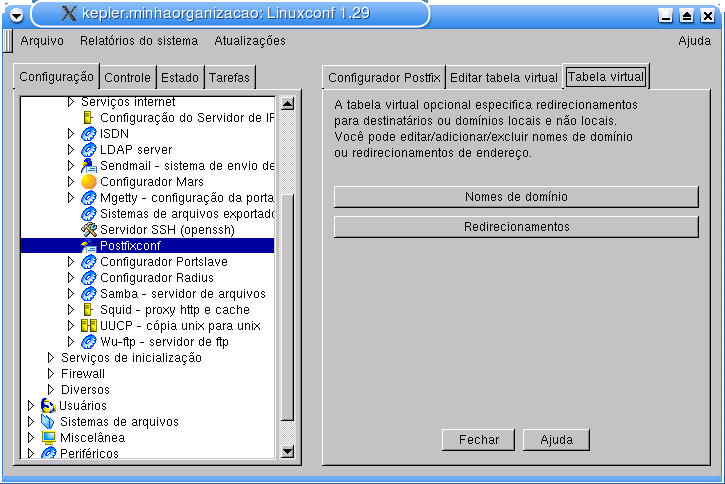Open the window menu arrow in title bar
The height and width of the screenshot is (484, 725).
tap(17, 16)
